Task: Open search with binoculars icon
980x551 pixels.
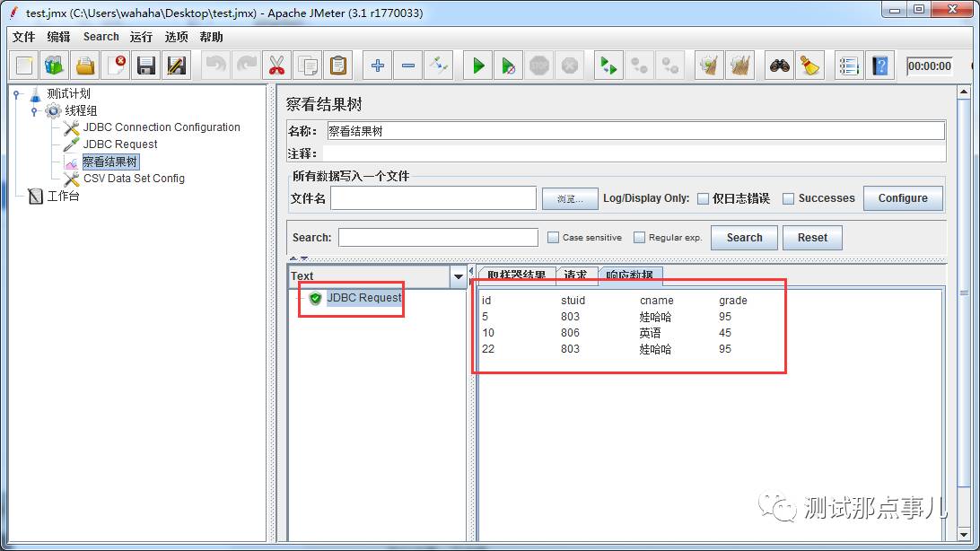Action: [779, 66]
